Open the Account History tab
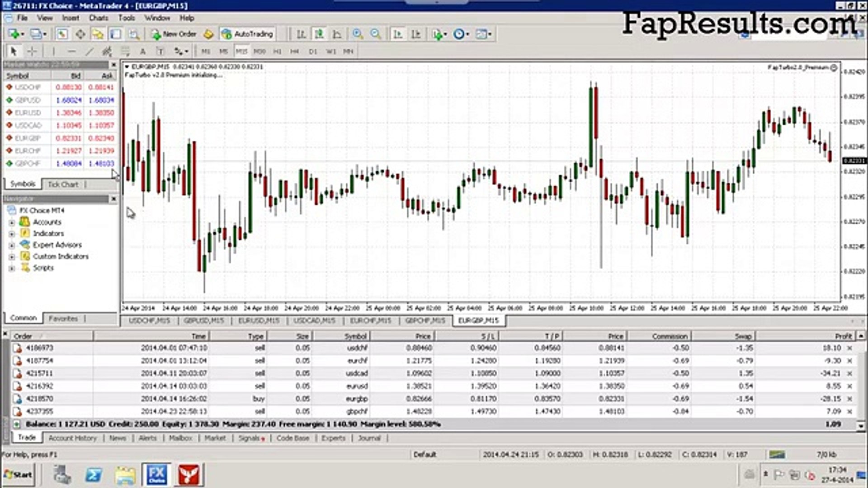Viewport: 868px width, 488px height. 72,438
